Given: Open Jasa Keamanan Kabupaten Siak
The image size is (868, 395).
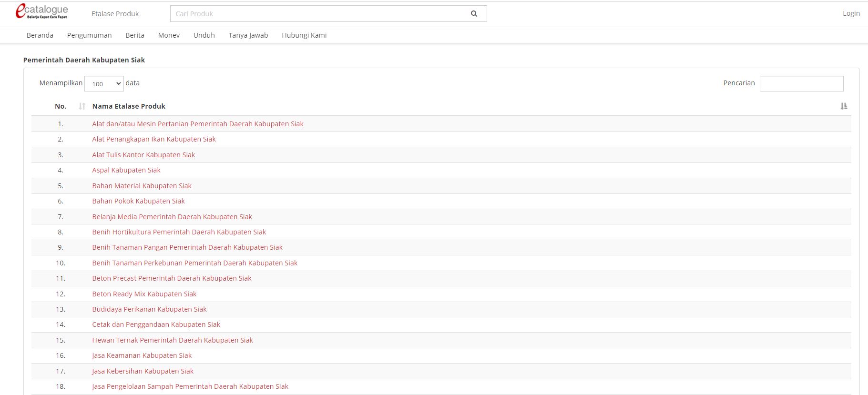Looking at the screenshot, I should 142,355.
